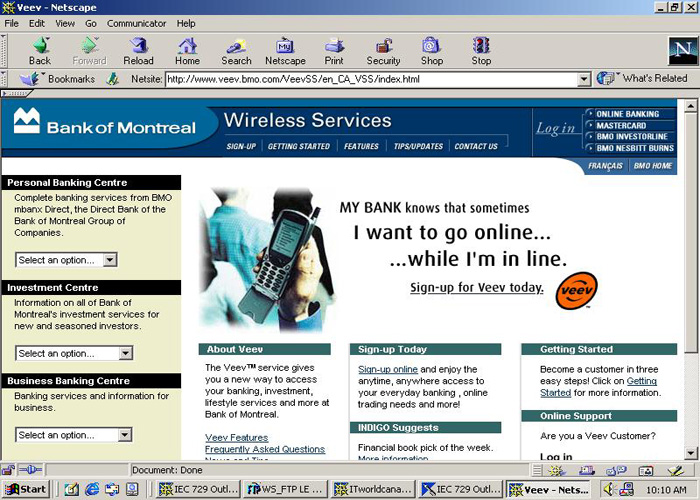This screenshot has height=500, width=700.
Task: Open the BMO NESBITT BURNS link
Action: 635,148
